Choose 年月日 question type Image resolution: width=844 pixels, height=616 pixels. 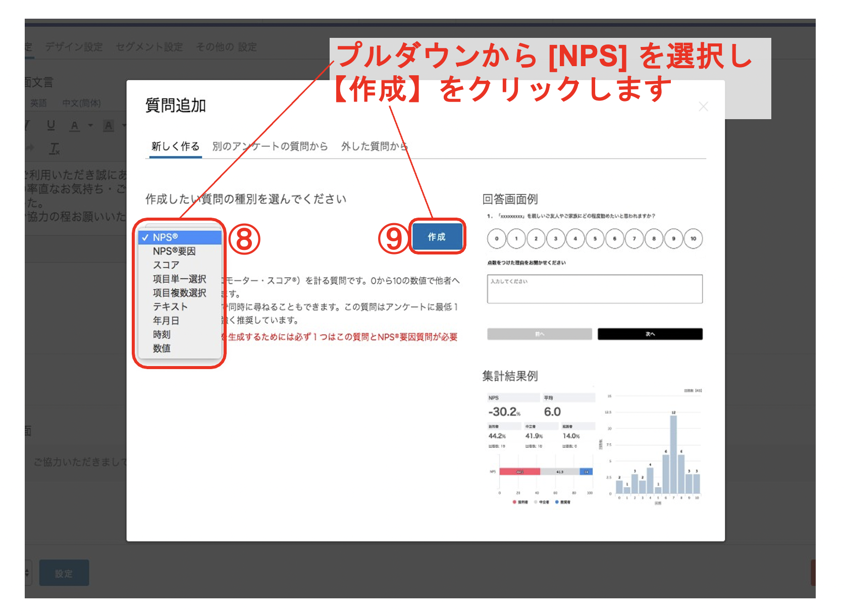pos(180,321)
